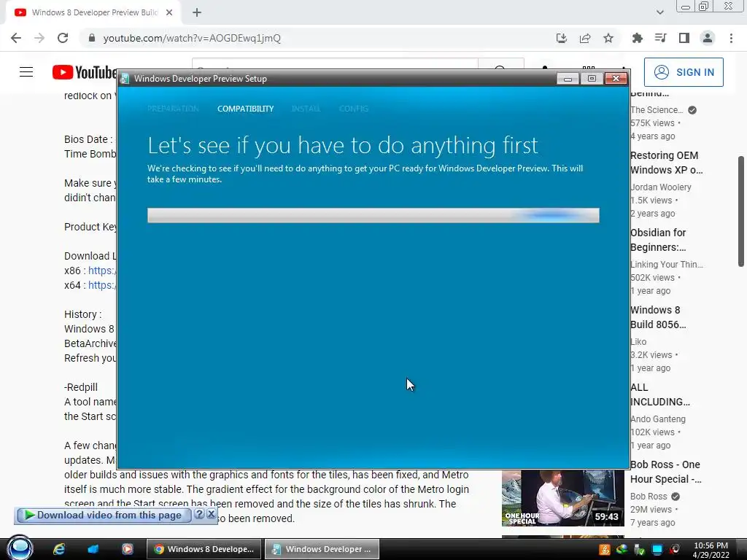The width and height of the screenshot is (747, 560).
Task: Open media player icon in taskbar
Action: click(127, 549)
